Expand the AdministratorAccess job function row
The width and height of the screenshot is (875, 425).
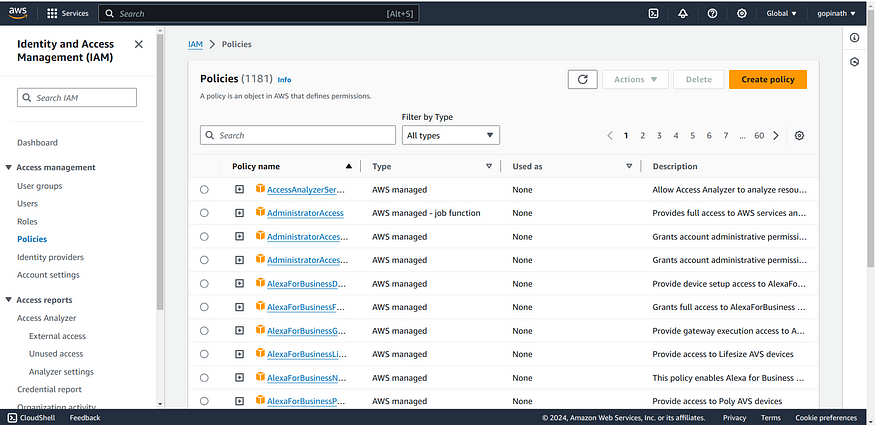click(x=239, y=213)
